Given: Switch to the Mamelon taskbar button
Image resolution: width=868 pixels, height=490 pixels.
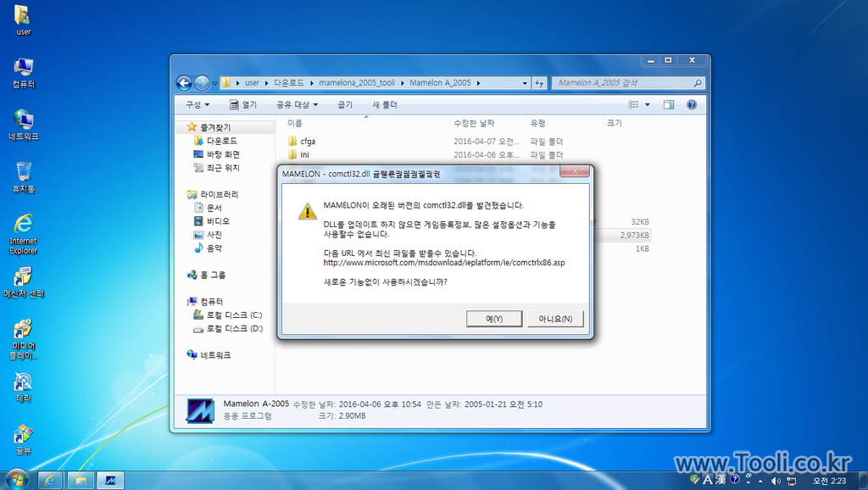Looking at the screenshot, I should coord(110,480).
